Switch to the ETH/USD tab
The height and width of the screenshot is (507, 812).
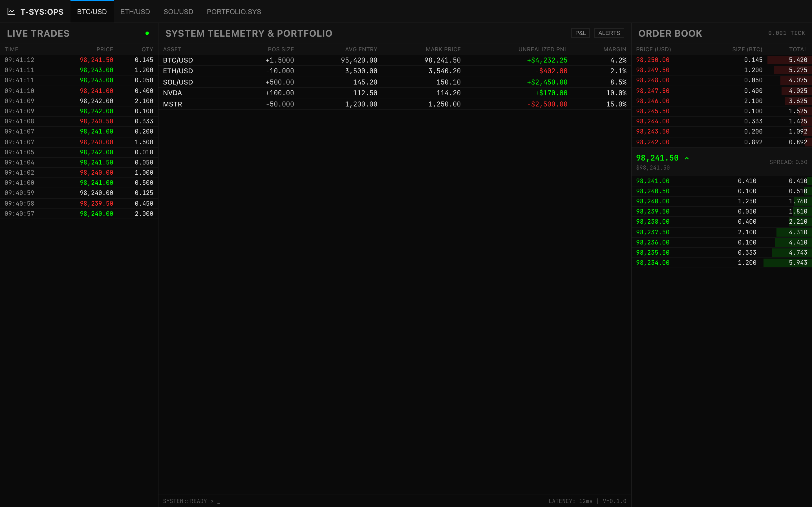pos(135,12)
